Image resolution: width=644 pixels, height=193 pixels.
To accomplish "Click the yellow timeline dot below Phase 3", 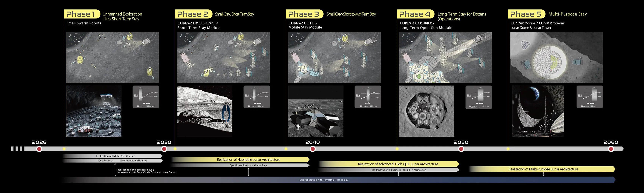I will pyautogui.click(x=286, y=149).
